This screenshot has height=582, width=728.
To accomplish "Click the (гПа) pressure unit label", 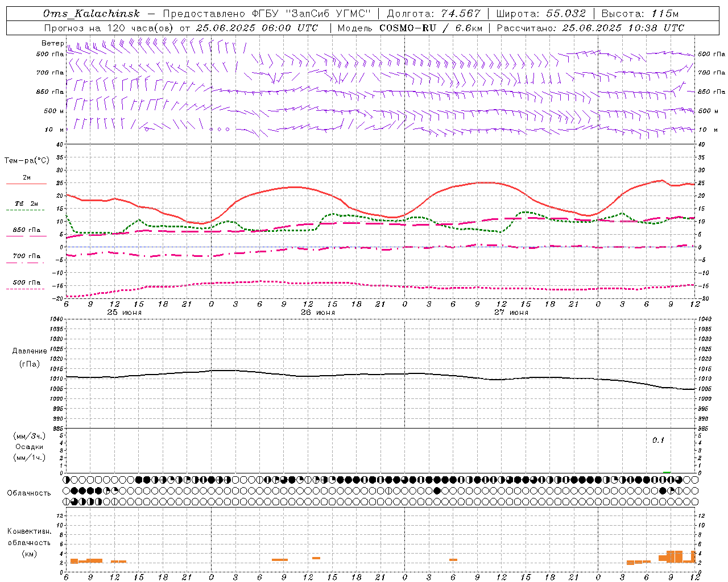I will (x=30, y=364).
